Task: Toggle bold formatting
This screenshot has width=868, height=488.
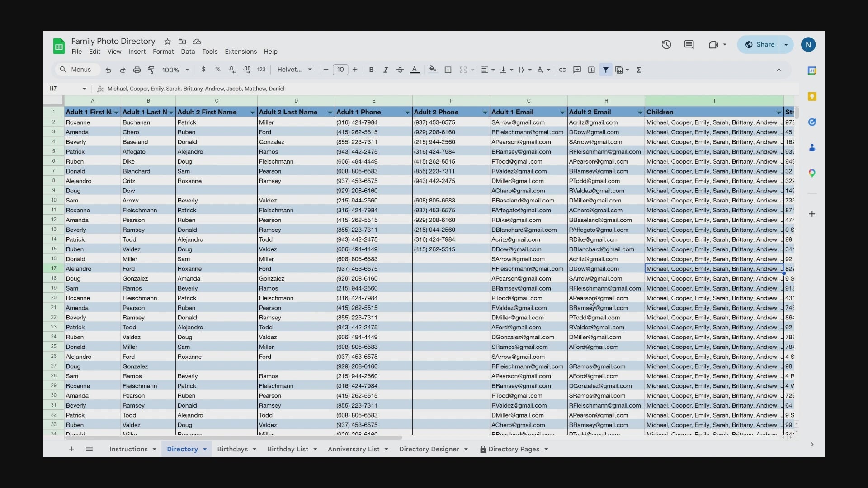Action: (371, 70)
